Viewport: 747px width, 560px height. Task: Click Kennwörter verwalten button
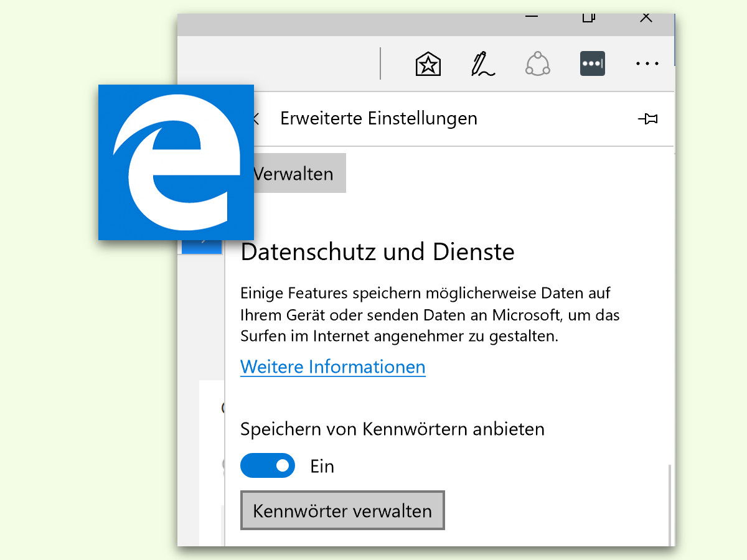click(x=342, y=510)
